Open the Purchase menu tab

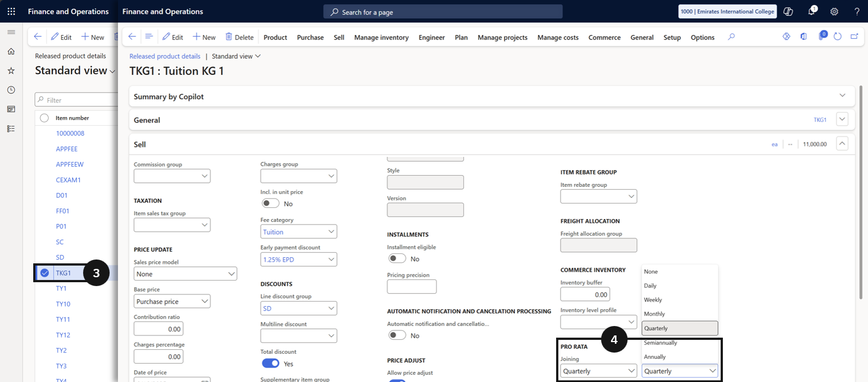[x=310, y=37]
